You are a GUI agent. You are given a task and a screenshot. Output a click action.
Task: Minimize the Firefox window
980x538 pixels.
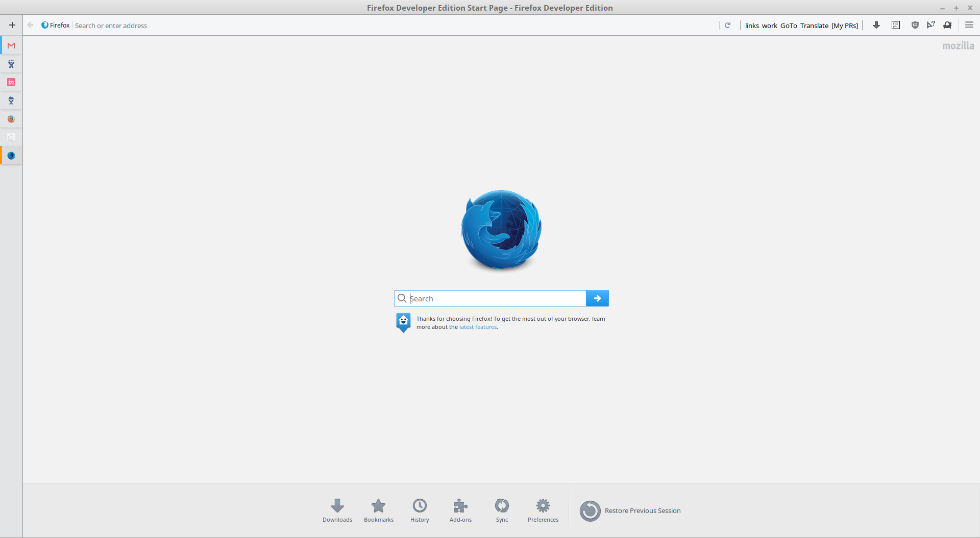[x=942, y=8]
